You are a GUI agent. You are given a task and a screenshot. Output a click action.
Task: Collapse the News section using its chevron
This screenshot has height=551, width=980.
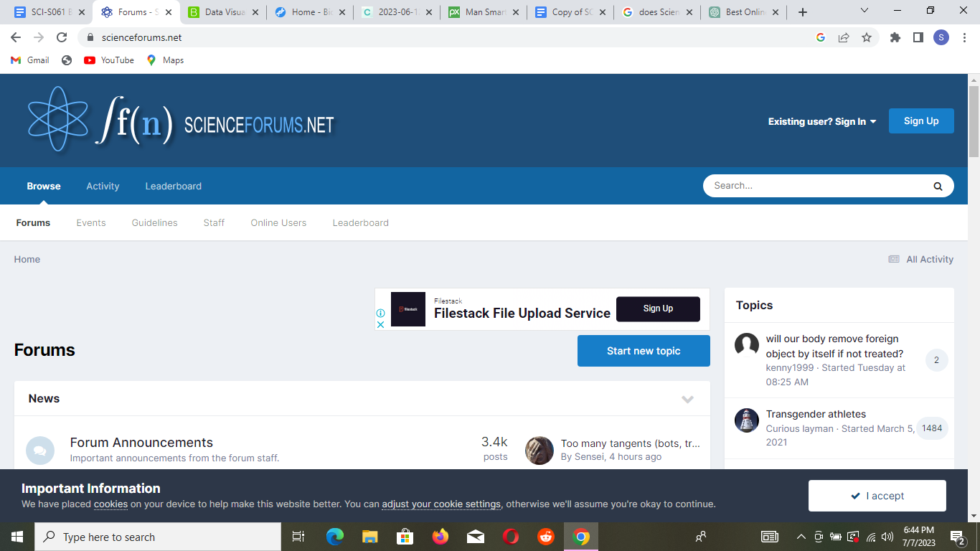(688, 399)
